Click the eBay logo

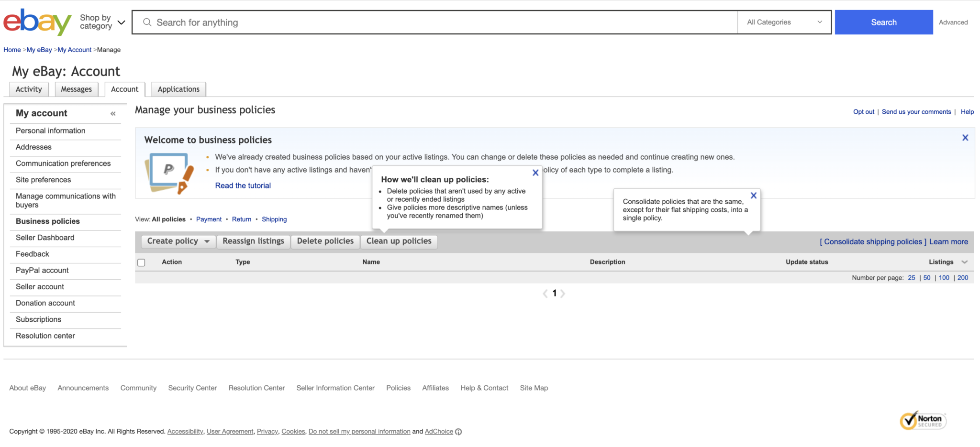pos(37,22)
